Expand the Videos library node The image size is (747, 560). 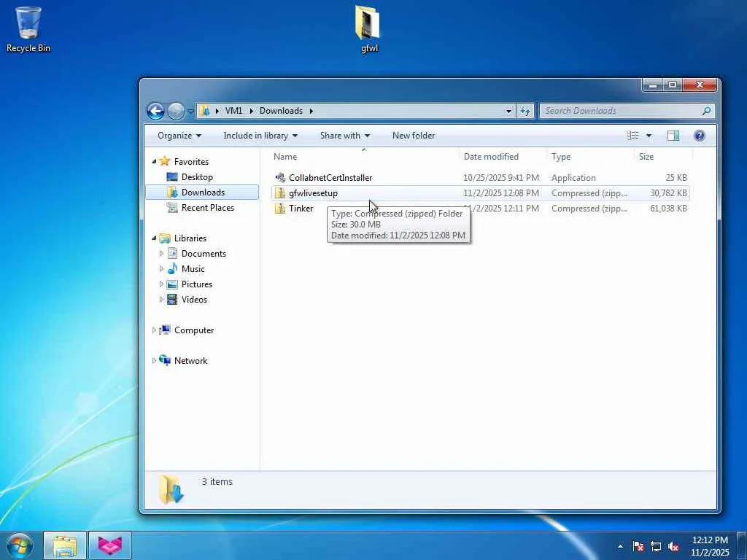[161, 300]
